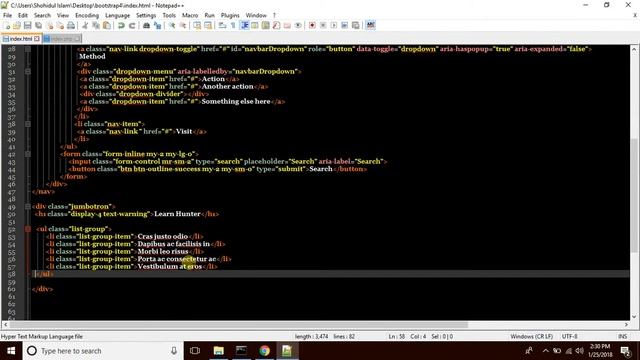Viewport: 640px width, 360px height.
Task: Zoom in using the toolbar icon
Action: (172, 25)
